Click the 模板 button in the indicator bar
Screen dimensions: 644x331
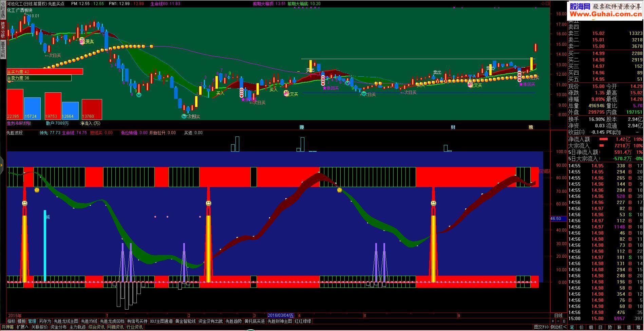click(22, 321)
